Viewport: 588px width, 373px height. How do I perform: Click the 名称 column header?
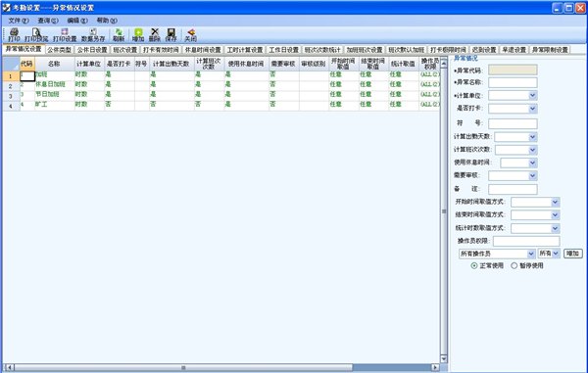pos(54,64)
